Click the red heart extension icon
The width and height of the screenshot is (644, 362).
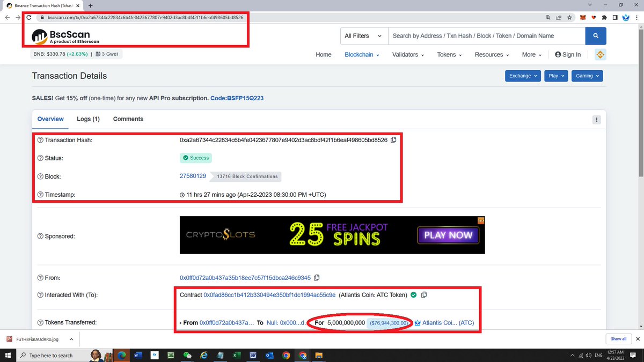pos(594,18)
